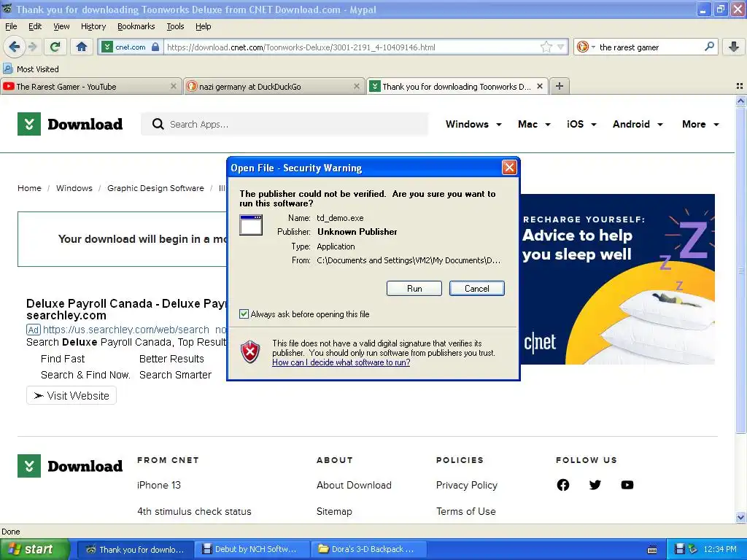The height and width of the screenshot is (560, 747).
Task: Click the Ad badge next to searchley link
Action: tap(33, 330)
